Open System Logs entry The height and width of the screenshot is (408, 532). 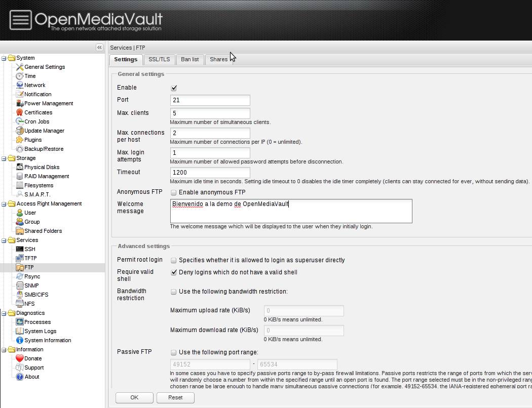41,332
